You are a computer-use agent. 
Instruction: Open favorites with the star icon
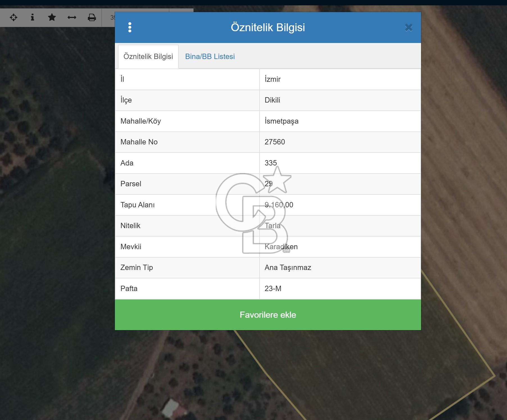click(52, 17)
